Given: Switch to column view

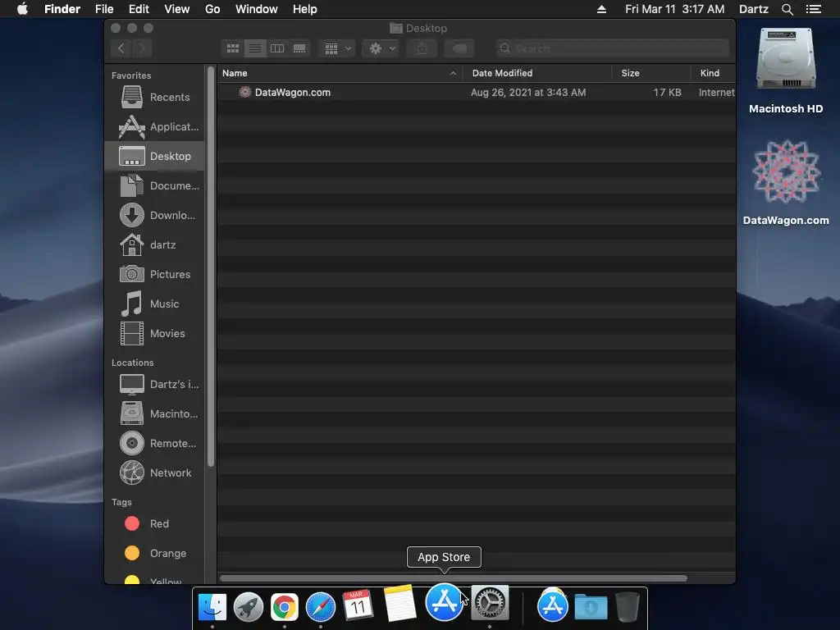Looking at the screenshot, I should (x=277, y=48).
